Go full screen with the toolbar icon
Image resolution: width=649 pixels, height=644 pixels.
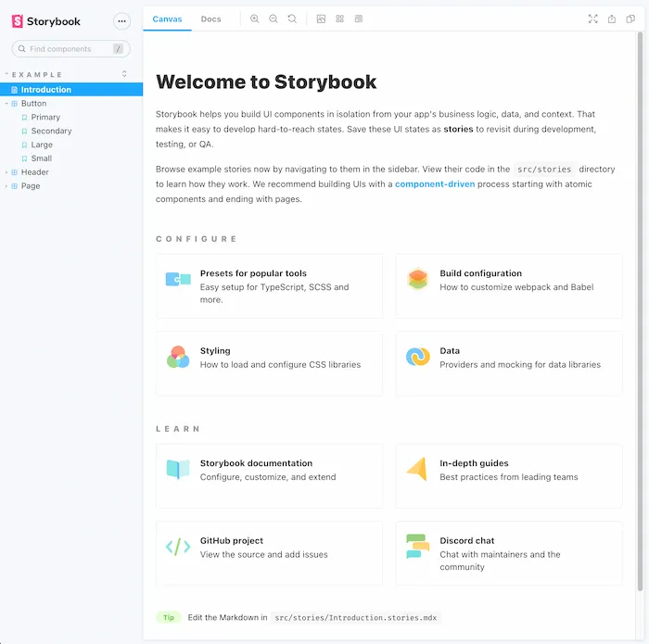pos(593,19)
